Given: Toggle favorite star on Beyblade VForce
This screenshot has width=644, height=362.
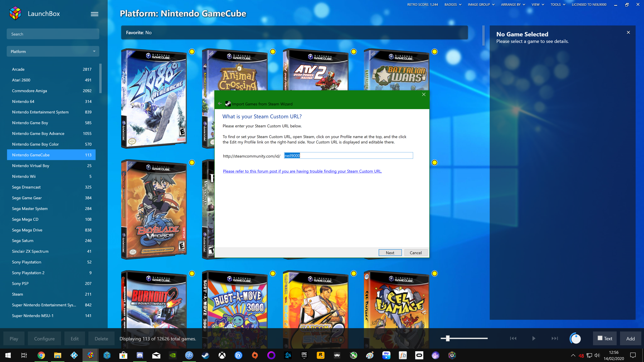Looking at the screenshot, I should pos(192,162).
